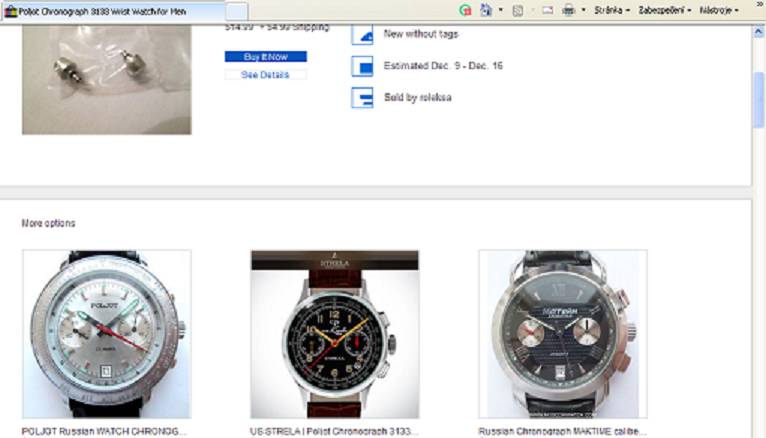766x438 pixels.
Task: Open the home button dropdown arrow
Action: click(500, 10)
